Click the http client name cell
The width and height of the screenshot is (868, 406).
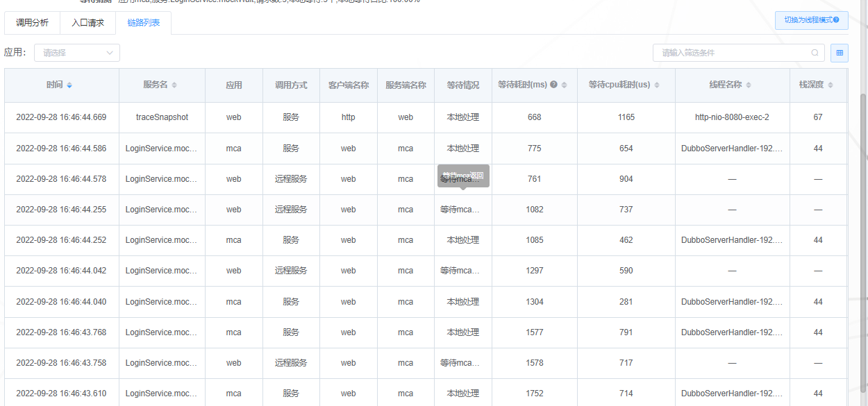pyautogui.click(x=349, y=117)
